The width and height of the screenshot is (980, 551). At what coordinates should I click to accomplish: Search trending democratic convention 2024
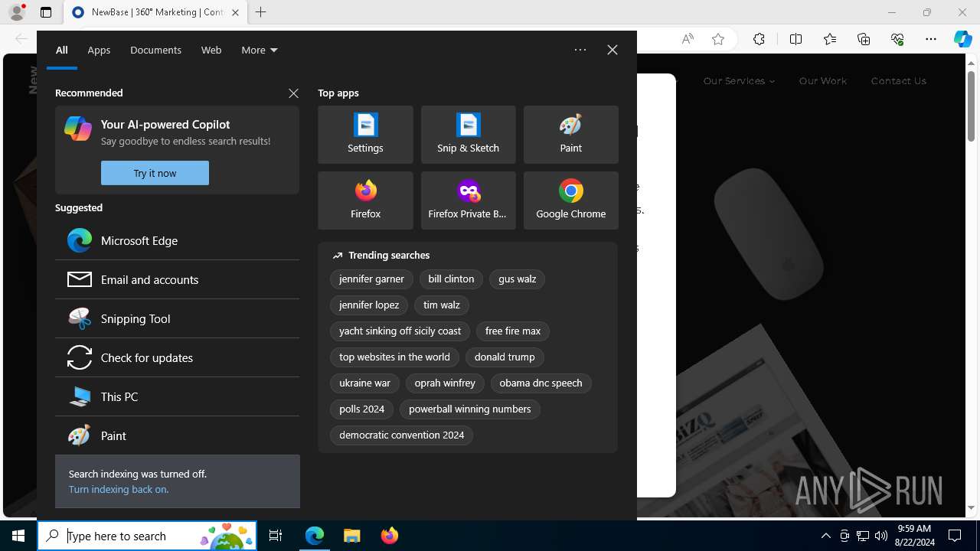click(401, 435)
